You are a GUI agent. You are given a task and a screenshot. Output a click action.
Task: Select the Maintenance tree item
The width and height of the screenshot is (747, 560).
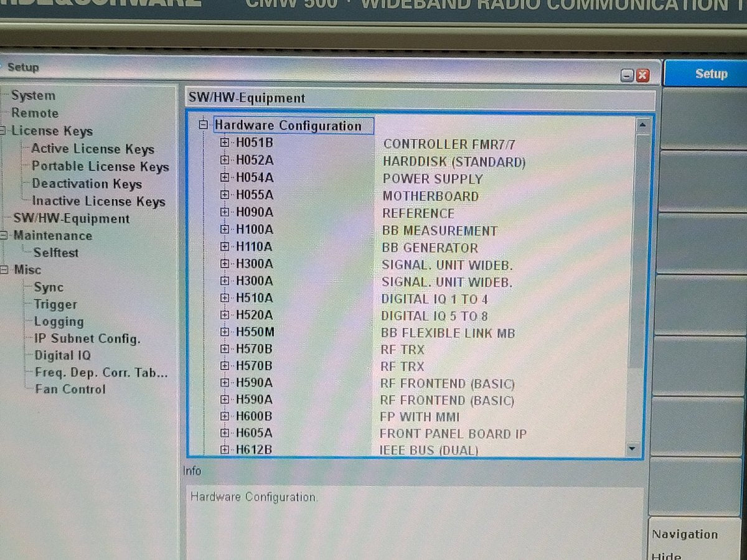coord(52,236)
